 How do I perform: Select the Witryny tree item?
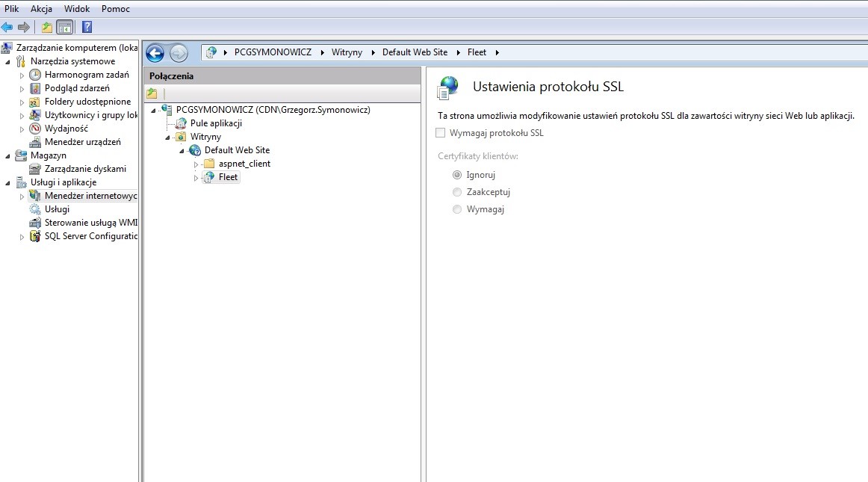pos(205,137)
